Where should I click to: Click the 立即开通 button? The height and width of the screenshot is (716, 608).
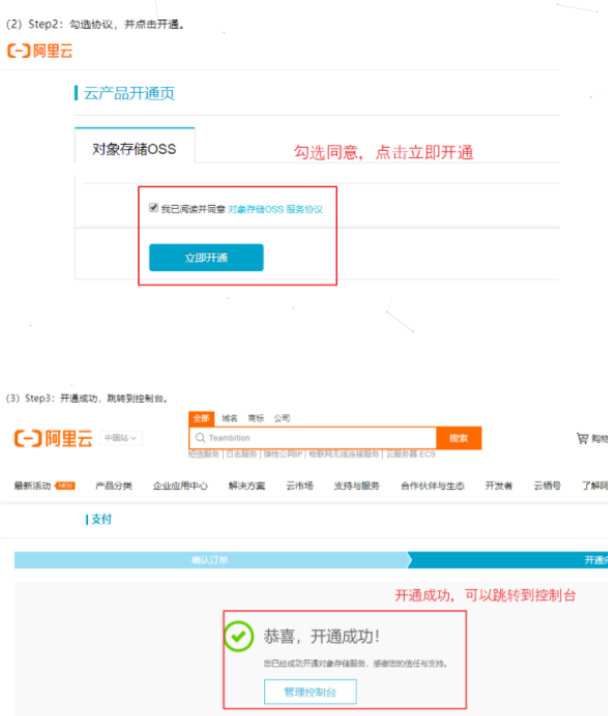click(x=206, y=258)
